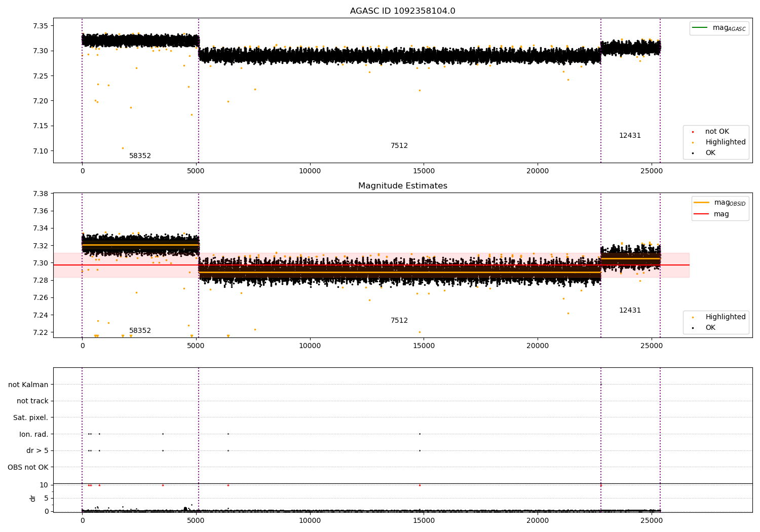
Task: Click the 7.10 y-axis tick label
Action: click(40, 151)
